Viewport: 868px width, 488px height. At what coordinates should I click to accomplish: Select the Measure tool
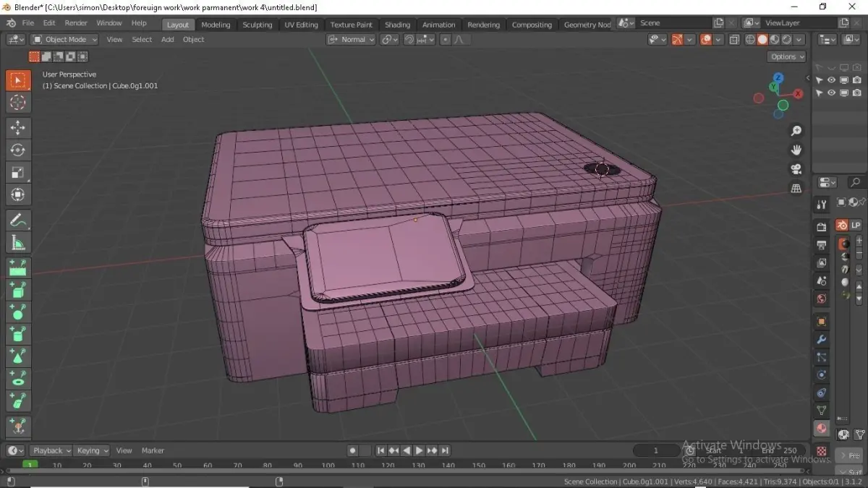18,242
